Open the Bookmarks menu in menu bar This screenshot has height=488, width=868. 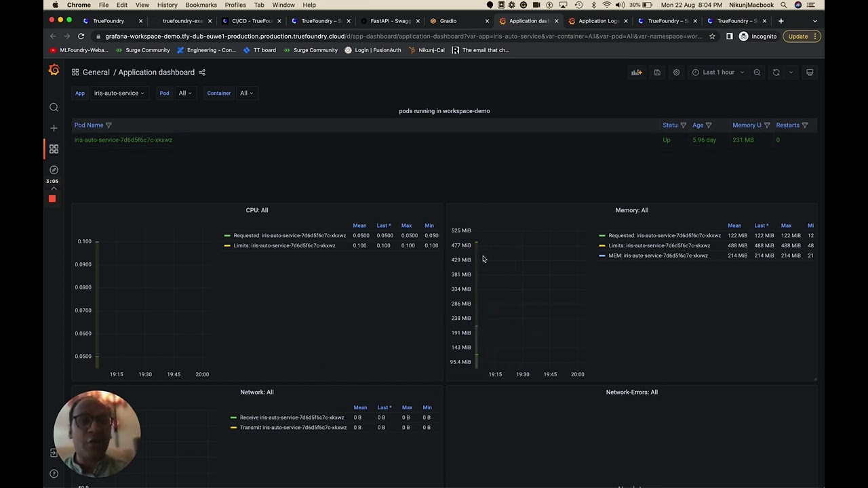tap(201, 5)
